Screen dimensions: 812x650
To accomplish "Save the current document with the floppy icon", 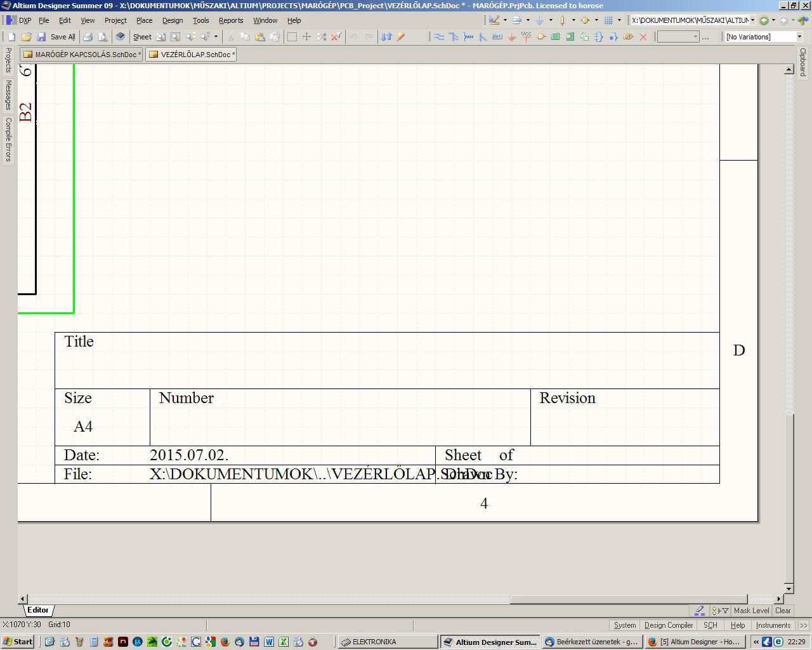I will (41, 37).
